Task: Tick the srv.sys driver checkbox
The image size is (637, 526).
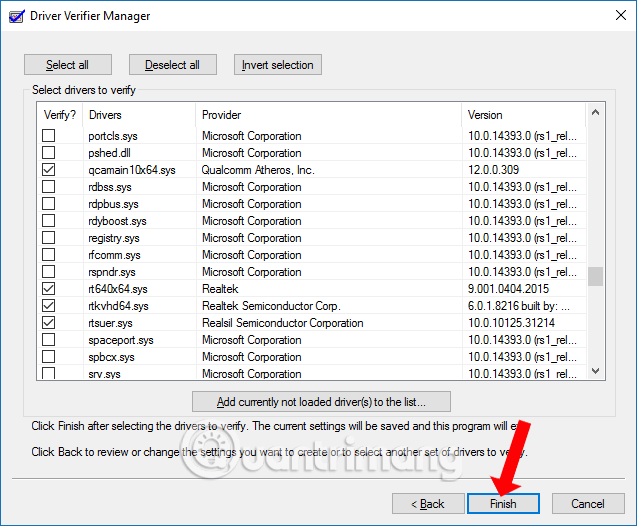Action: click(x=48, y=374)
